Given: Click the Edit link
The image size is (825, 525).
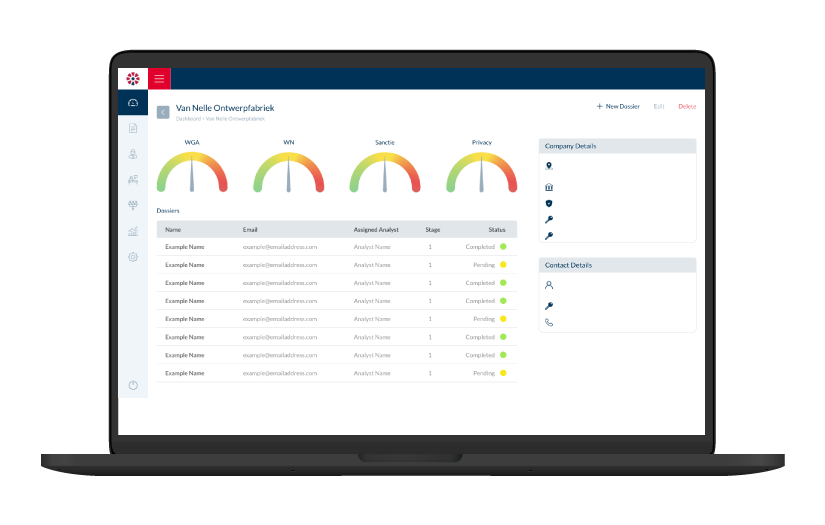Looking at the screenshot, I should [659, 106].
